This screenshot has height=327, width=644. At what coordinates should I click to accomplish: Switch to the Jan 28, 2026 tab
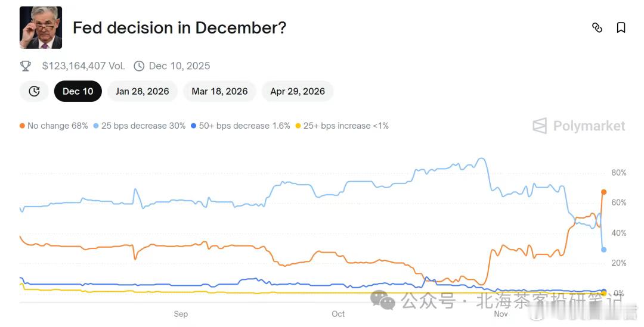143,91
